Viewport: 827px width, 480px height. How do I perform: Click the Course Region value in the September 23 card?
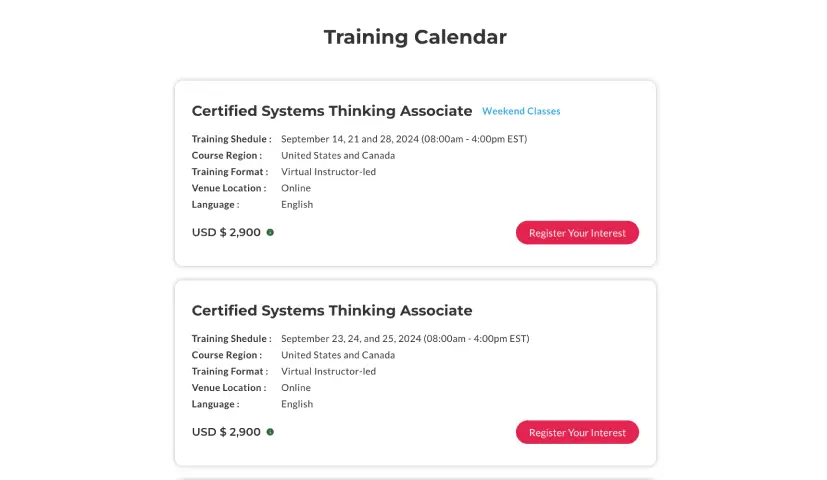tap(337, 355)
